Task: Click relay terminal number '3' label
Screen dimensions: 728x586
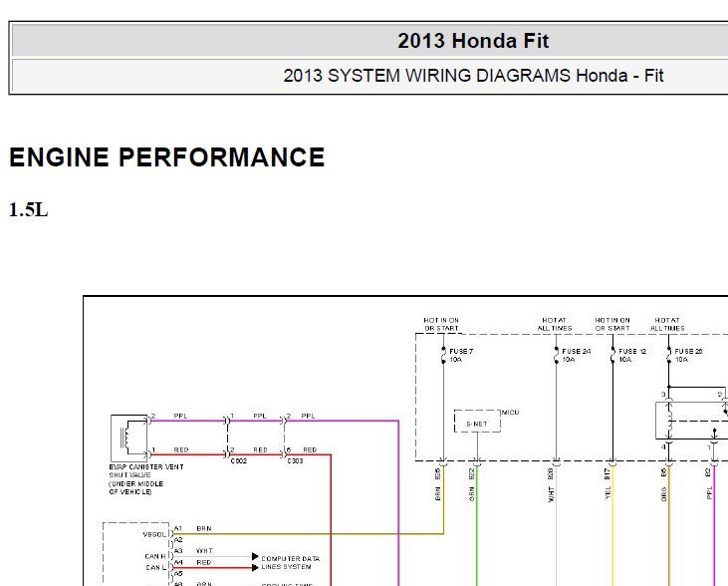Action: pos(663,394)
